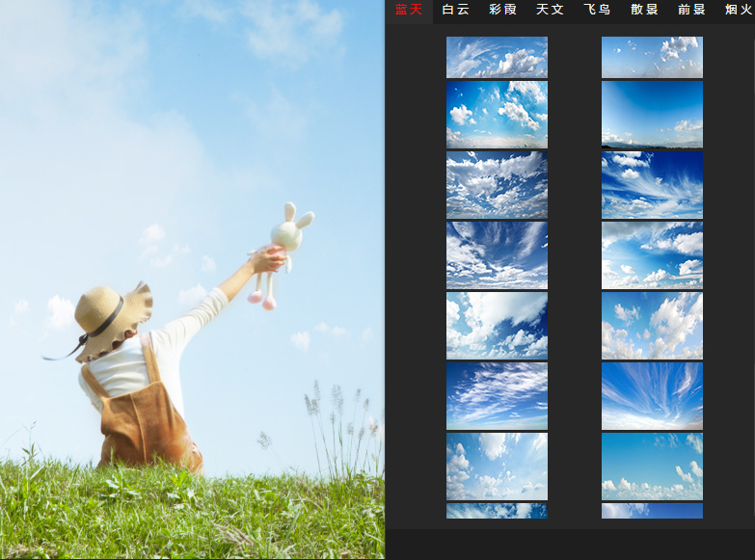Screen dimensions: 755x560
Task: Pick the thumbnail densely filled with cumulus clouds
Action: click(x=497, y=185)
